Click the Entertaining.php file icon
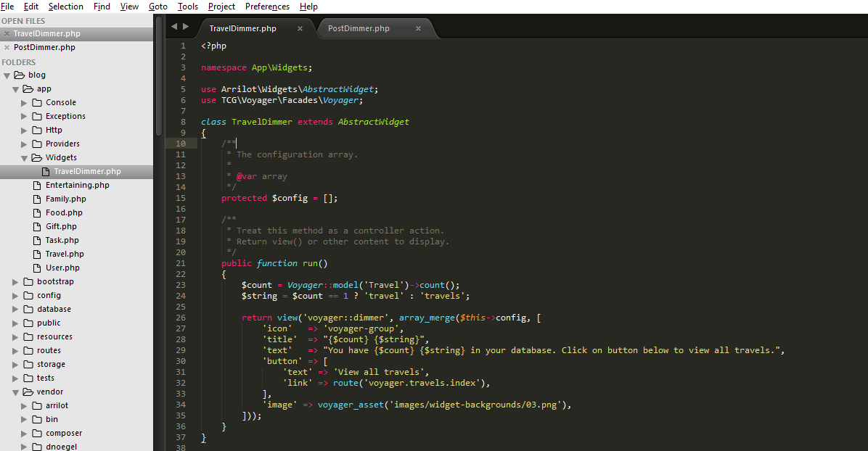 click(x=37, y=186)
